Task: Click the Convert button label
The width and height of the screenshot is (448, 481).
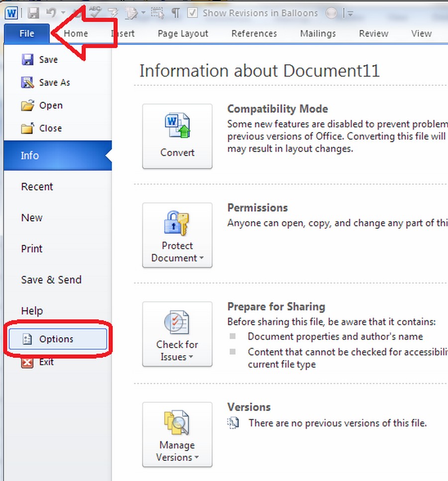Action: point(178,153)
